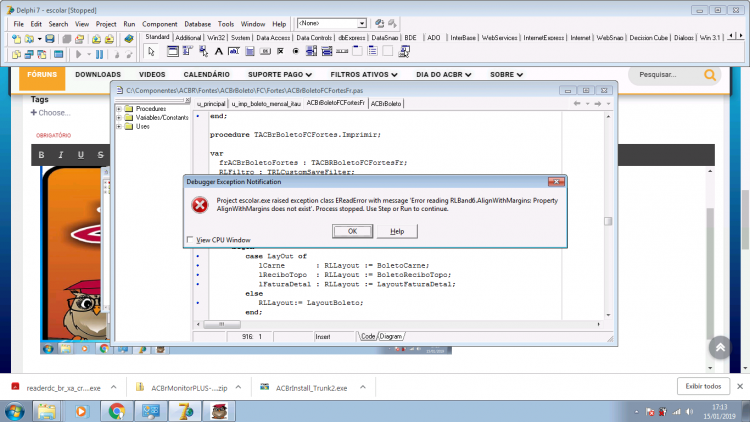The image size is (750, 422).
Task: Select the Label 'A' component icon
Action: pyautogui.click(x=219, y=51)
